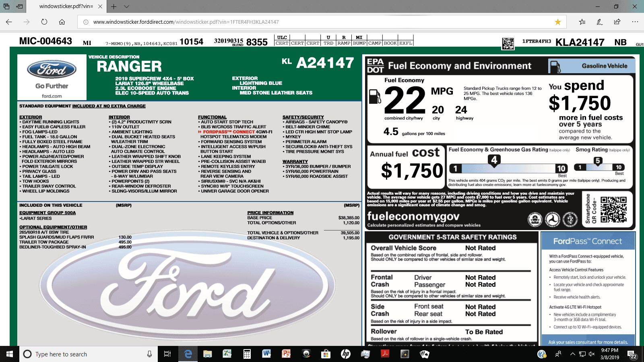Go back to the previous page
The height and width of the screenshot is (362, 644).
point(9,22)
